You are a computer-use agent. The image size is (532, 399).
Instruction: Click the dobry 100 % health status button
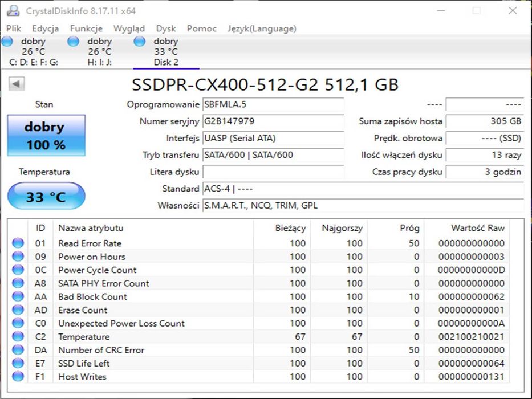tap(46, 136)
